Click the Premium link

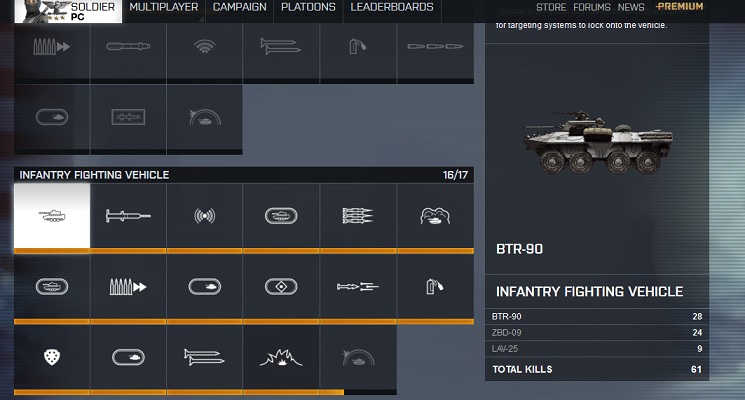click(x=679, y=7)
